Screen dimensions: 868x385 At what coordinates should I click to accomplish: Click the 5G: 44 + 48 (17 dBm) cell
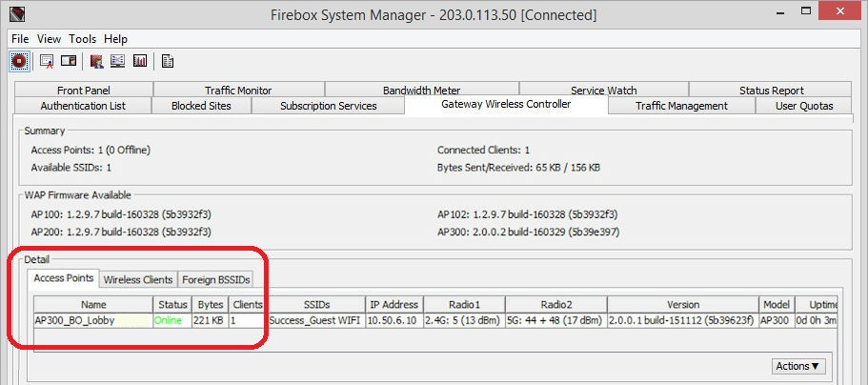click(556, 320)
